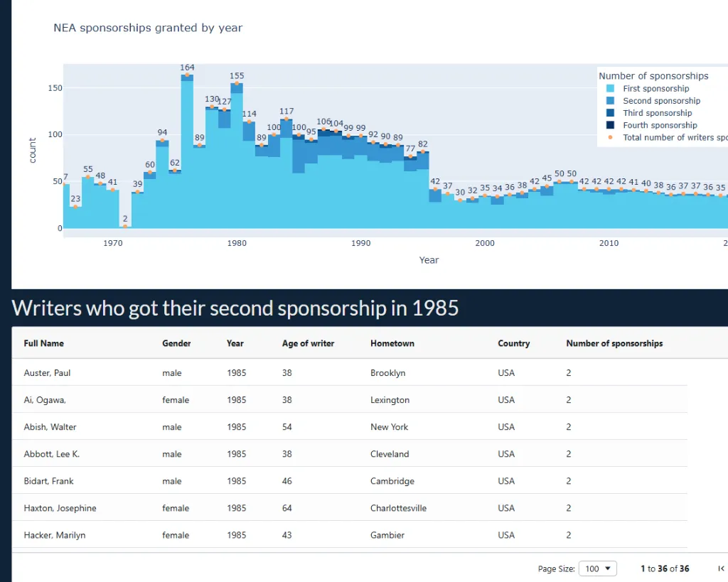Click the Fourth sponsorship legend color swatch
The width and height of the screenshot is (728, 582).
(610, 125)
